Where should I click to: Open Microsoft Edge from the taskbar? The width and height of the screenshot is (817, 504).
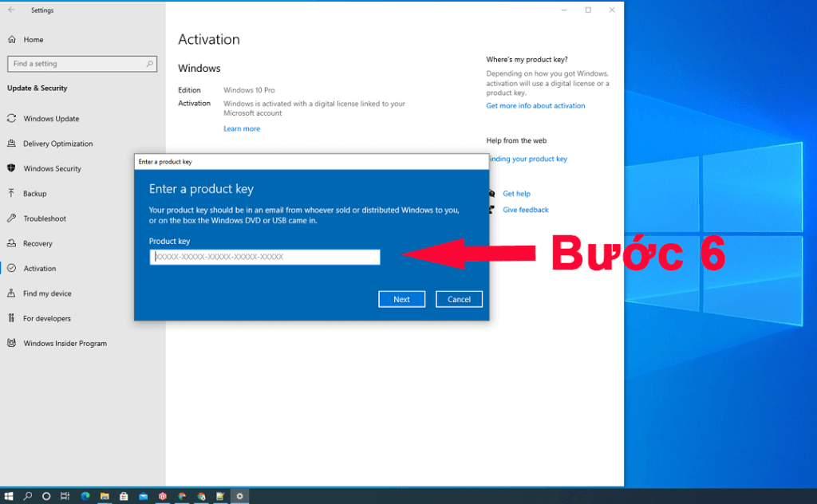pyautogui.click(x=85, y=496)
